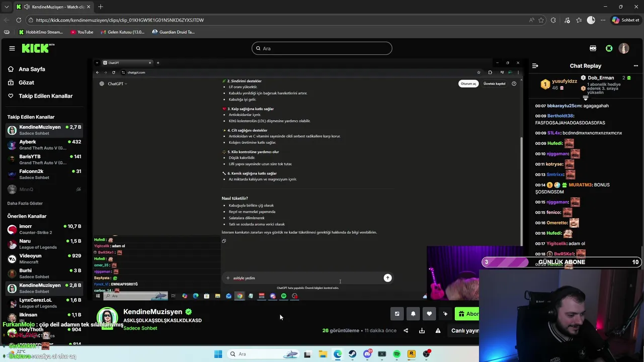Click the green Abone subscribe button
The height and width of the screenshot is (362, 644).
[x=467, y=314]
